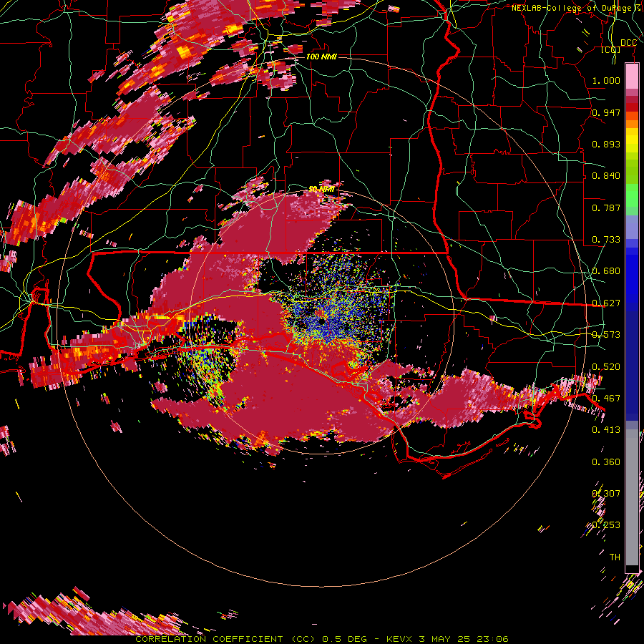Click the 0.467 scale value
The width and height of the screenshot is (644, 644).
click(x=606, y=399)
